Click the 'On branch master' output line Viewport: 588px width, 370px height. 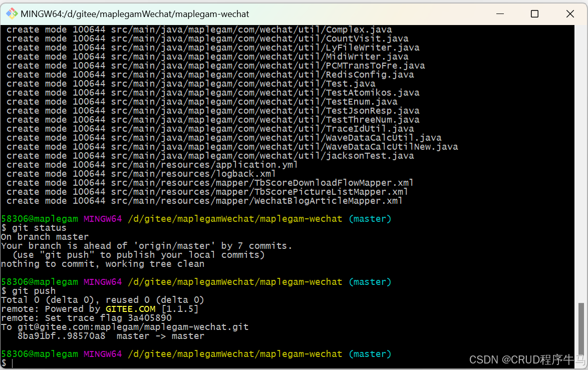tap(45, 237)
